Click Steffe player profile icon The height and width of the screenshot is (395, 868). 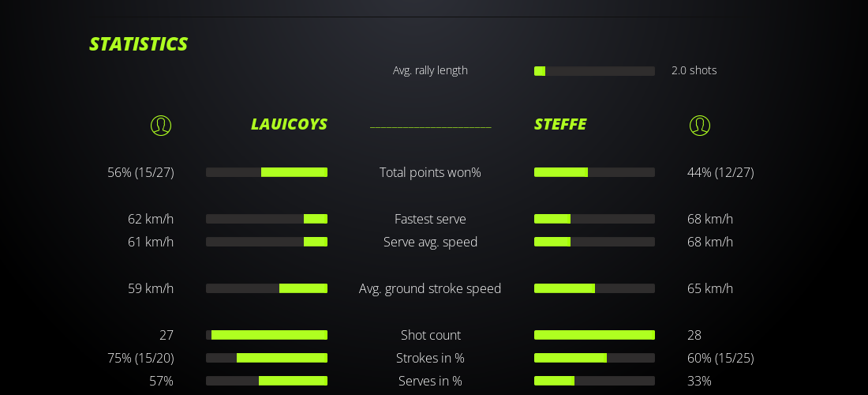[x=700, y=125]
